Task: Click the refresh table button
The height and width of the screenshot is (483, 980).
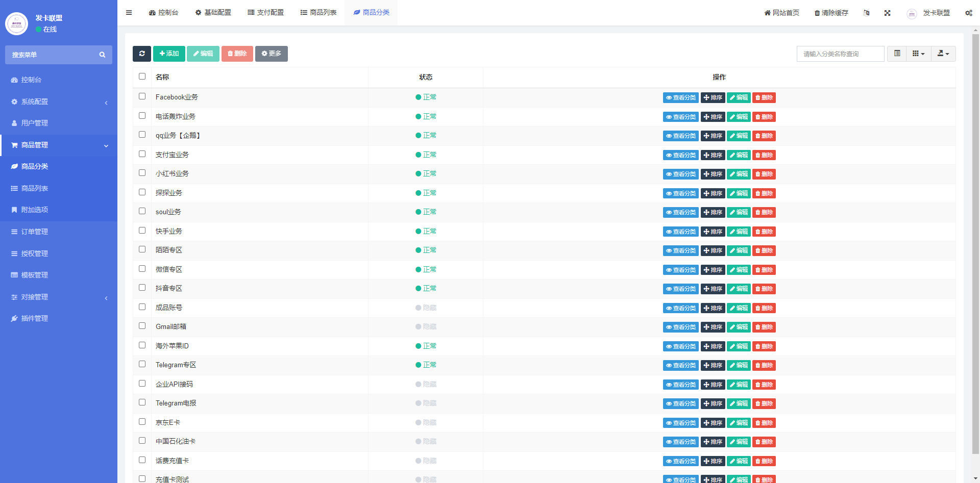Action: [142, 54]
